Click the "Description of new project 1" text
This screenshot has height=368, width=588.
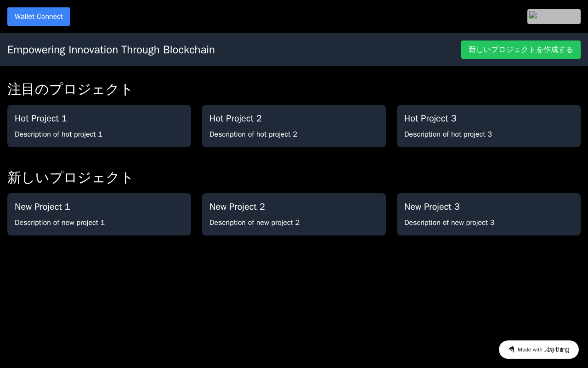click(60, 223)
